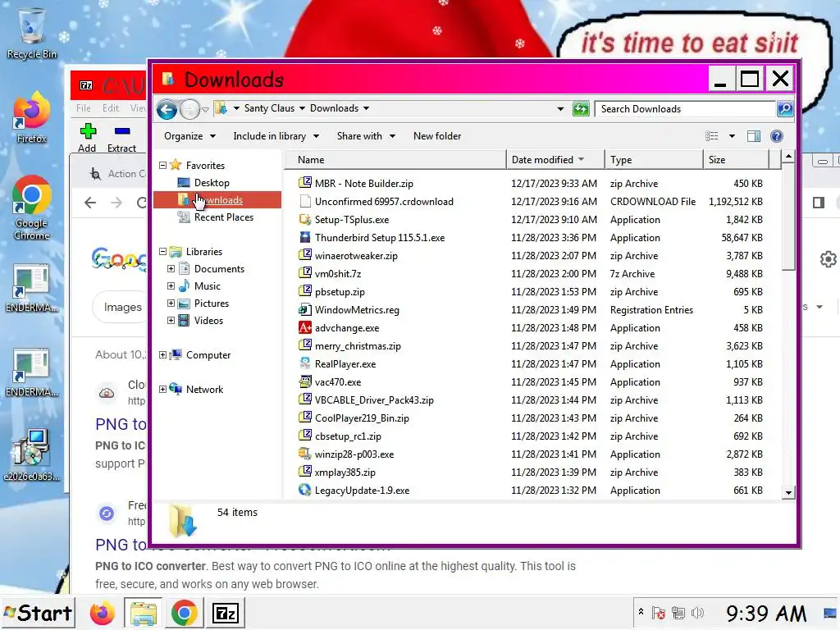Open the volume speaker tray icon
This screenshot has width=840, height=630.
click(x=697, y=613)
